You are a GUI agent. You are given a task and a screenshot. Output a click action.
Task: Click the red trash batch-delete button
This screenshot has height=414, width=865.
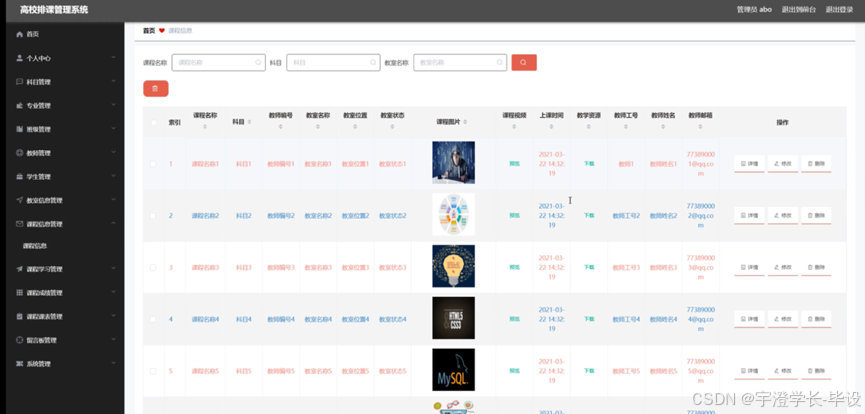(x=156, y=88)
